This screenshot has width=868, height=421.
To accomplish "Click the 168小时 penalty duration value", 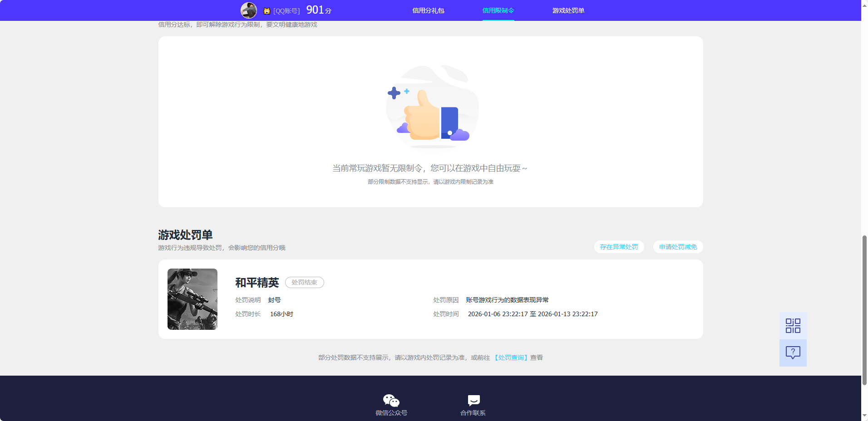I will click(x=281, y=314).
